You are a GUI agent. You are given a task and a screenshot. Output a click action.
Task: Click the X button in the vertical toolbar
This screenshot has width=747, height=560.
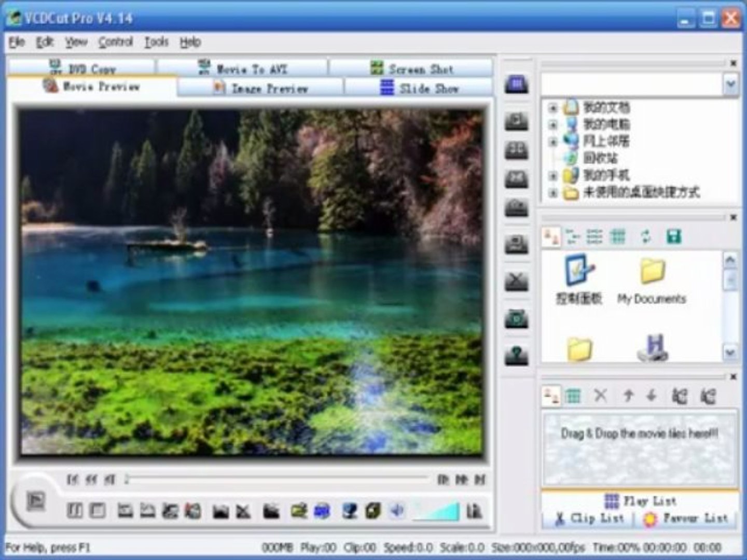(x=517, y=282)
